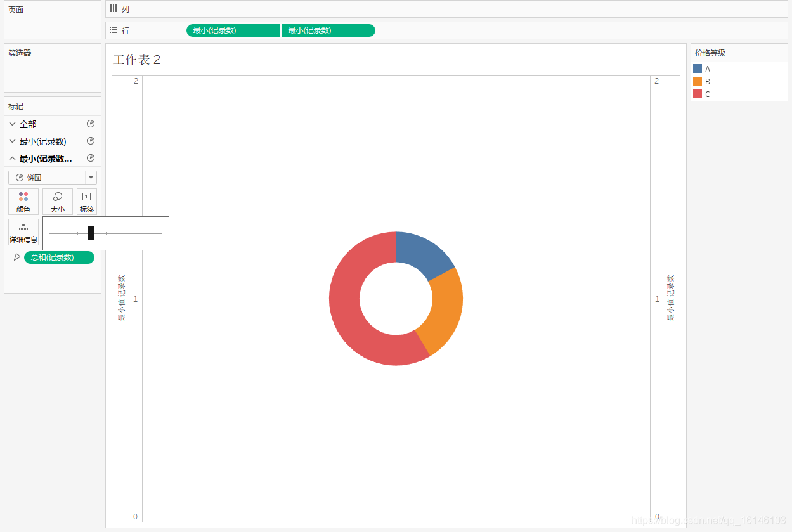Select legend label A
The image size is (792, 532).
(x=708, y=68)
